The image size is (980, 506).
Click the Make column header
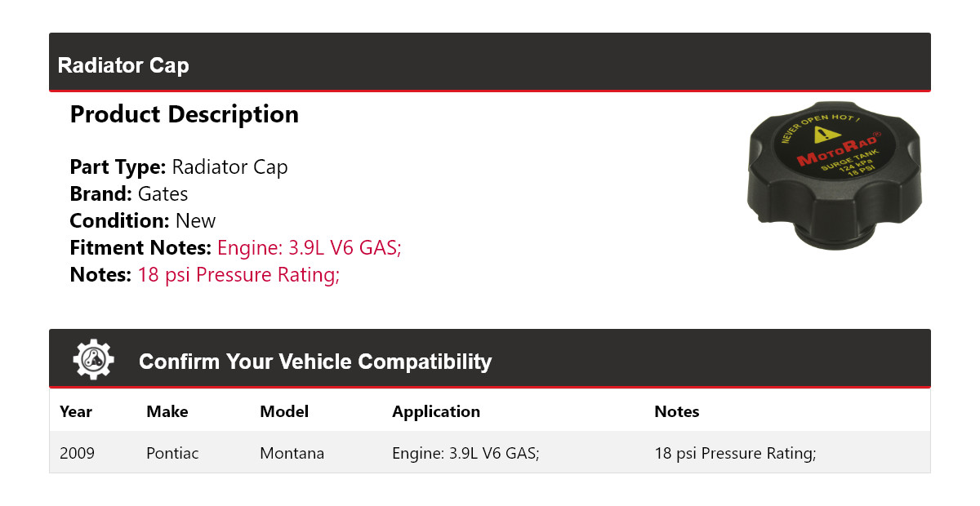coord(167,411)
